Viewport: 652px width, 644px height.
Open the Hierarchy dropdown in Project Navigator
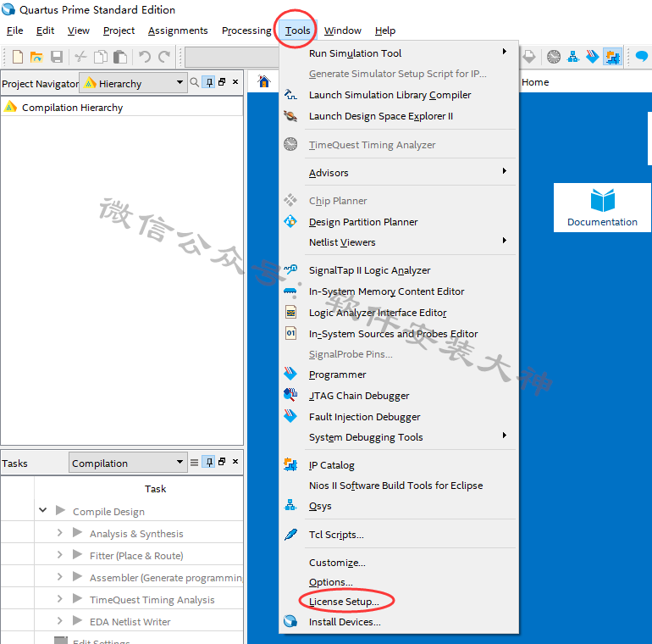pos(133,83)
